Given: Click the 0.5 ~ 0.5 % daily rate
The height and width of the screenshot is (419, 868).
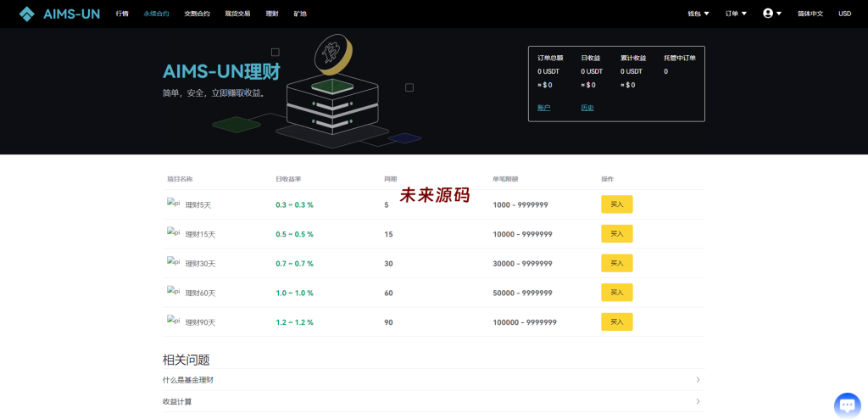Looking at the screenshot, I should click(294, 234).
